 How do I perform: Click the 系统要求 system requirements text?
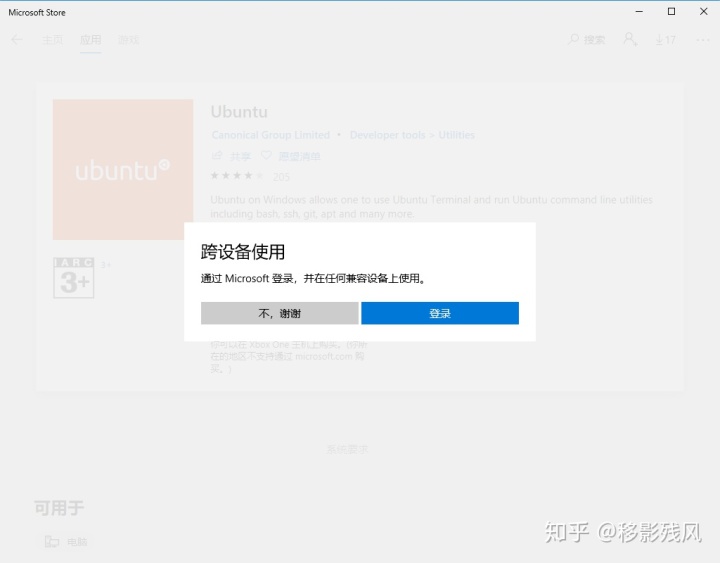click(347, 449)
